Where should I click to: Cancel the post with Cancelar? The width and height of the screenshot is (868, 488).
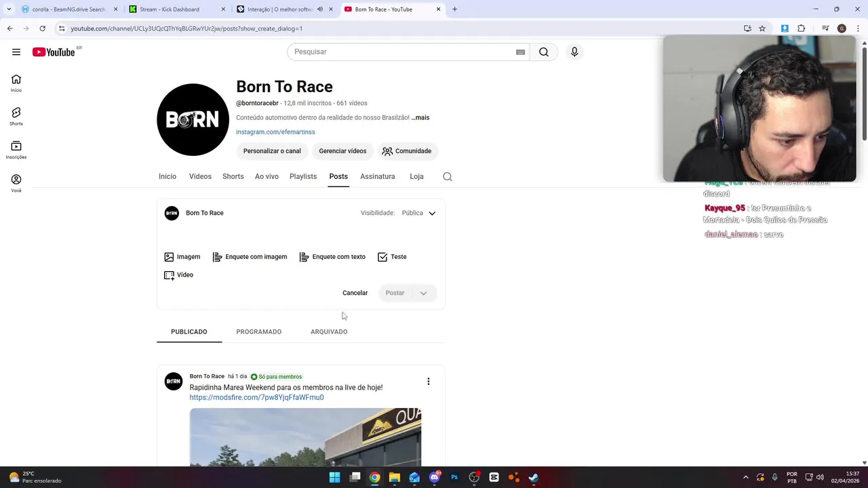(355, 293)
